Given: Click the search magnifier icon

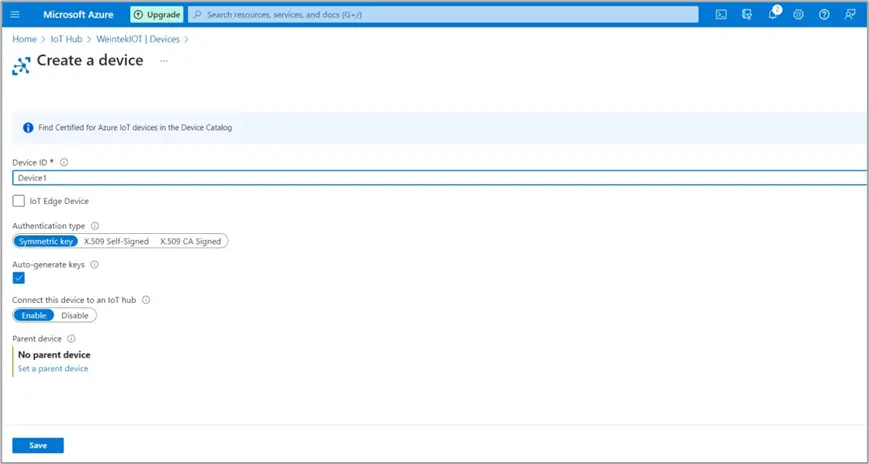Looking at the screenshot, I should (197, 15).
